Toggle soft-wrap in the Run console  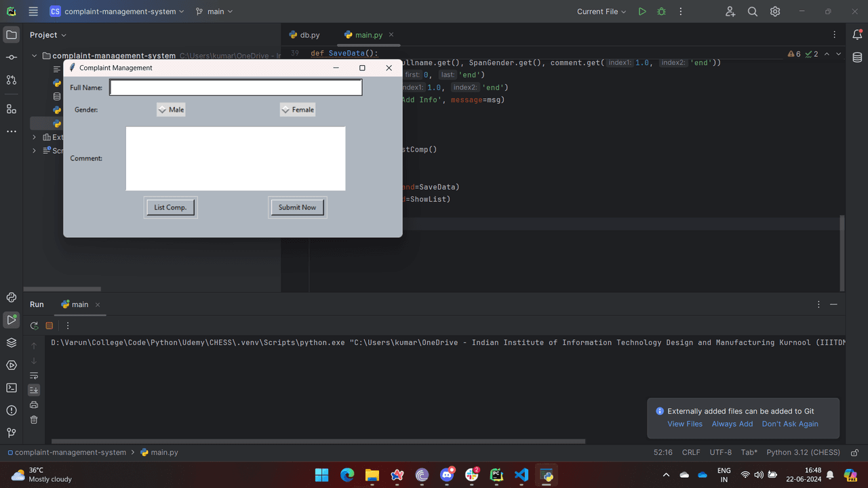point(34,375)
